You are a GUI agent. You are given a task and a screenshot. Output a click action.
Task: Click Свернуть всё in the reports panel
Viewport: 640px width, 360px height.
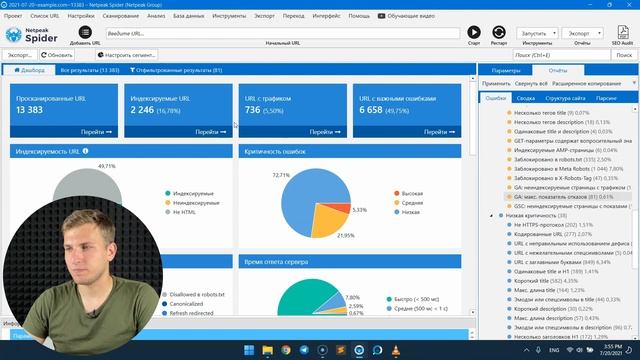pos(531,83)
